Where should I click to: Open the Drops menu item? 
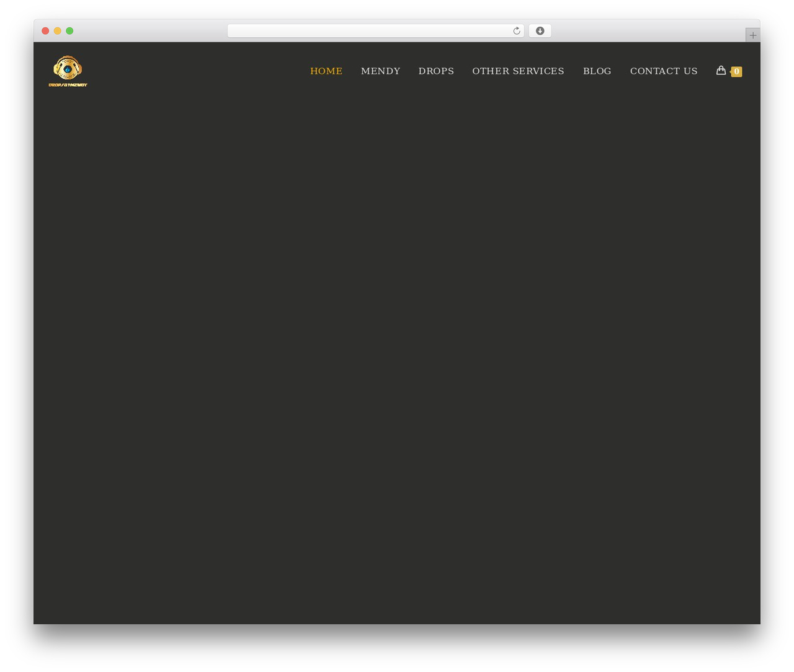pos(436,71)
